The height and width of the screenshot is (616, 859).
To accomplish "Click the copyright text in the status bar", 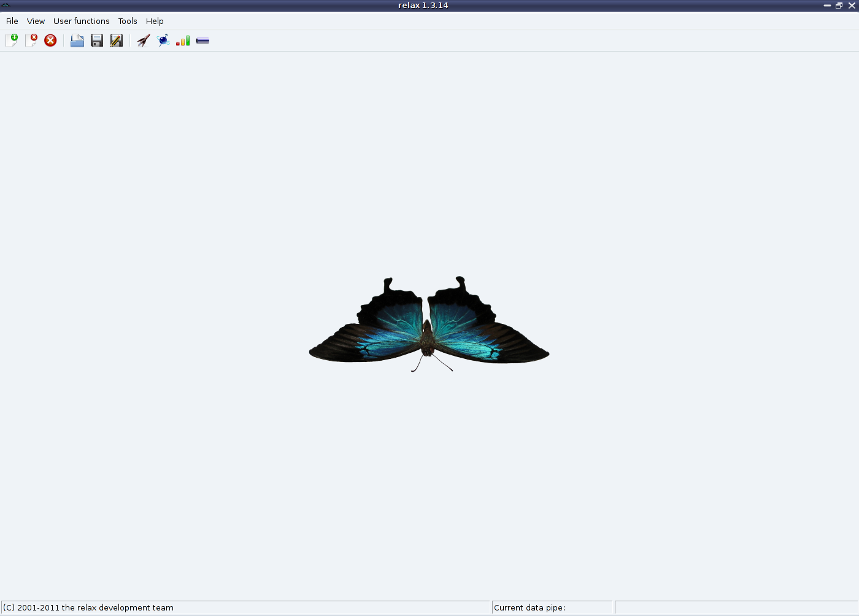I will click(x=89, y=607).
